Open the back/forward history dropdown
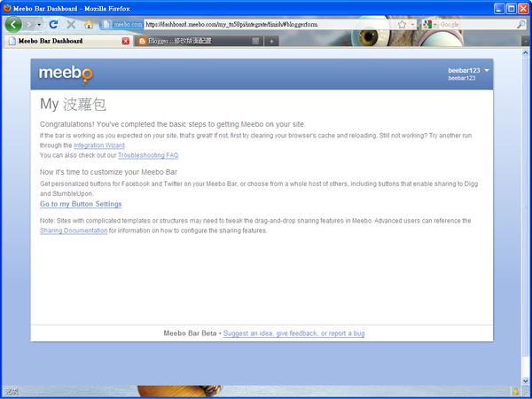Viewport: 532px width, 399px height. tap(39, 25)
